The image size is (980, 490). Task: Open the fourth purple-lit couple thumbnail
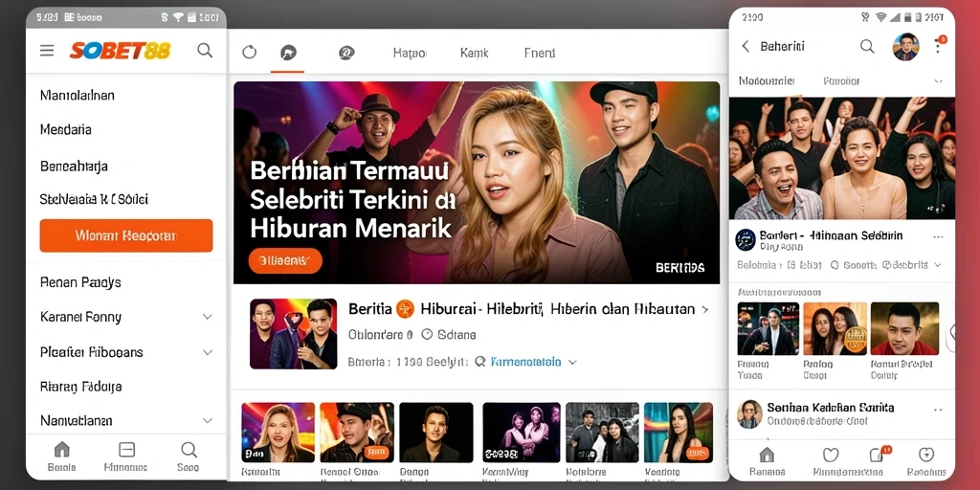click(x=522, y=433)
